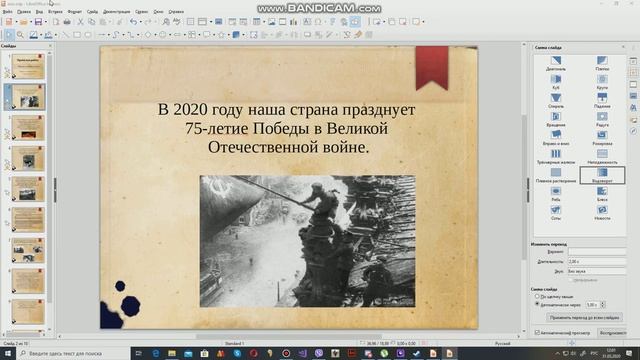Open the Вид menu
Screen dimensions: 640x360
coord(39,12)
